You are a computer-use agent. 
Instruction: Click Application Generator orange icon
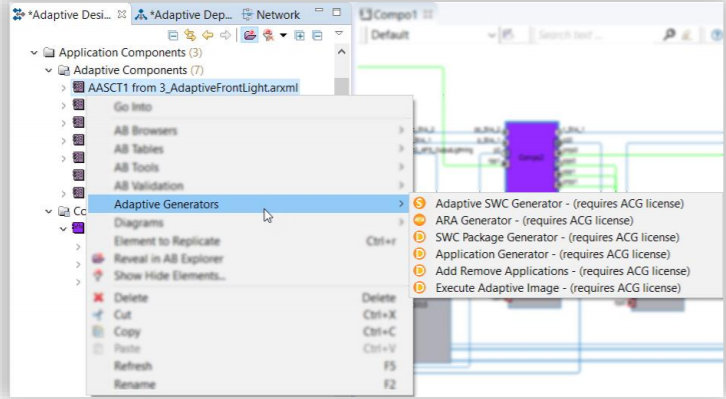(x=419, y=254)
